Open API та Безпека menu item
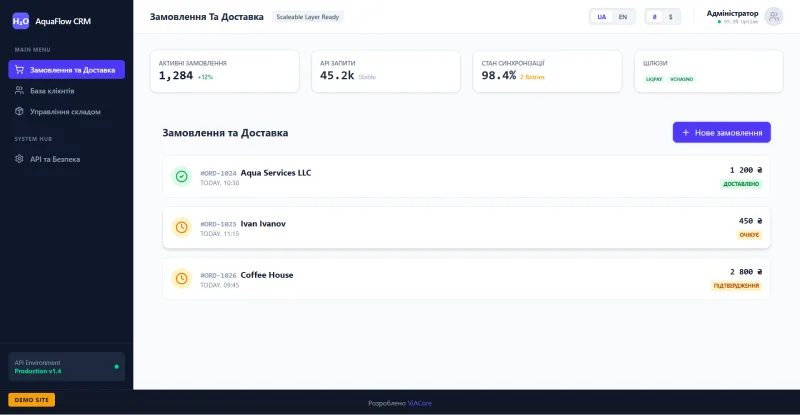The height and width of the screenshot is (415, 800). point(66,159)
